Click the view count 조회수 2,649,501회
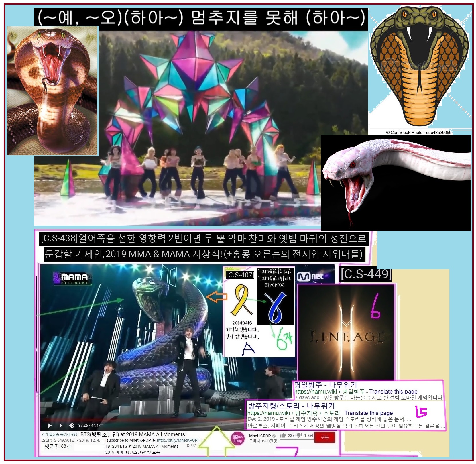 coord(58,440)
